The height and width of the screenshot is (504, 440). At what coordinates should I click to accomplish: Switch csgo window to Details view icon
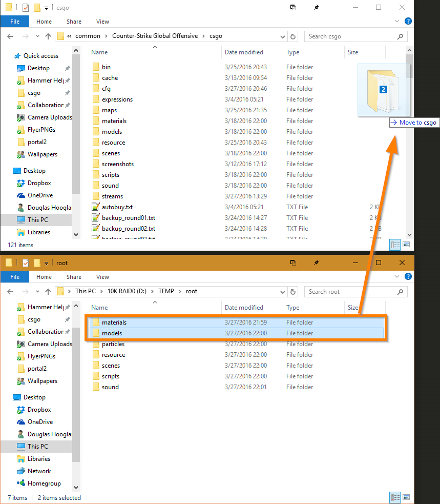point(395,245)
